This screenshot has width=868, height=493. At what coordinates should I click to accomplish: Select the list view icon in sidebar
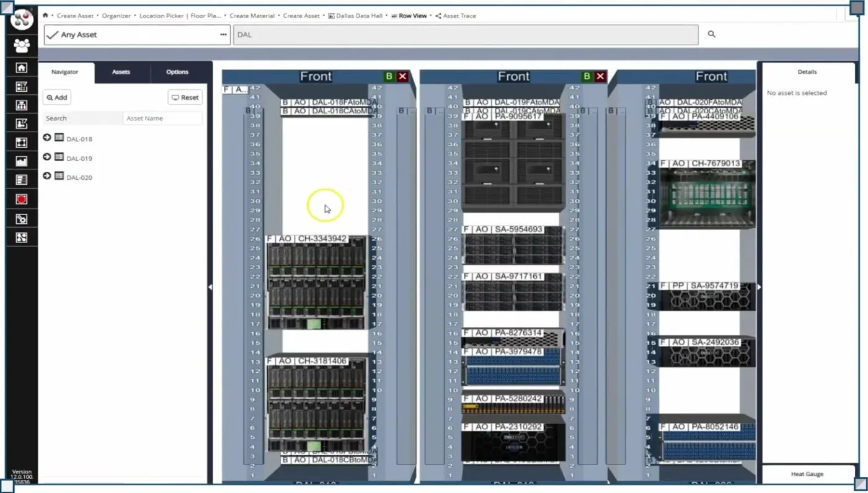pos(22,179)
